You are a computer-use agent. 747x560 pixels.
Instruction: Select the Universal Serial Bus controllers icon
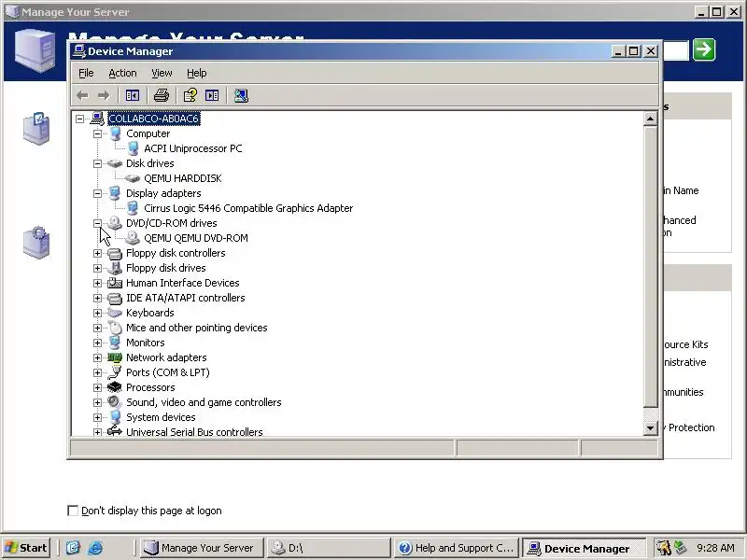(x=115, y=431)
